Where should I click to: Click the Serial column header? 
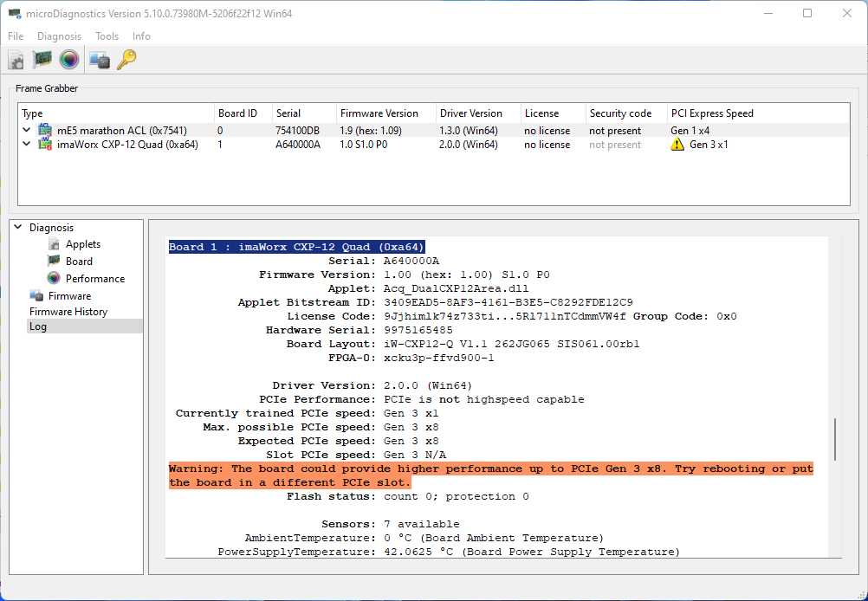pos(288,113)
